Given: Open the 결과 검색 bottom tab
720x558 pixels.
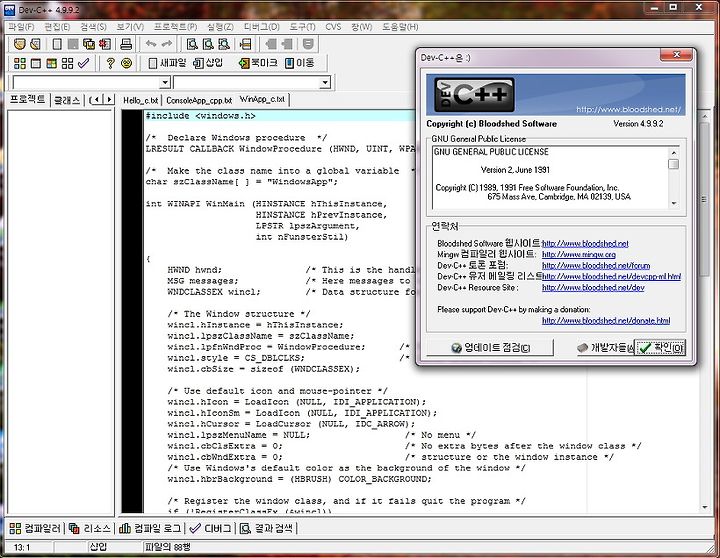Looking at the screenshot, I should click(x=266, y=529).
